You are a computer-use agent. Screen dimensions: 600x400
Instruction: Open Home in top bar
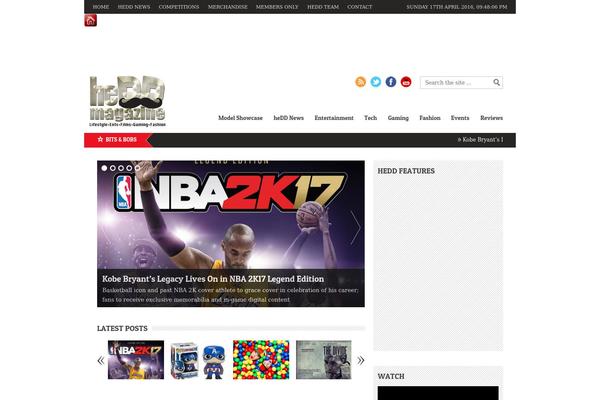tap(101, 7)
